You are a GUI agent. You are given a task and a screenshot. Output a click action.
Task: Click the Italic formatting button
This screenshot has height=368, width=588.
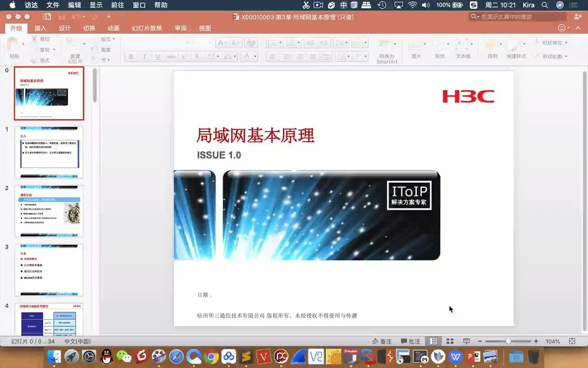coord(145,57)
